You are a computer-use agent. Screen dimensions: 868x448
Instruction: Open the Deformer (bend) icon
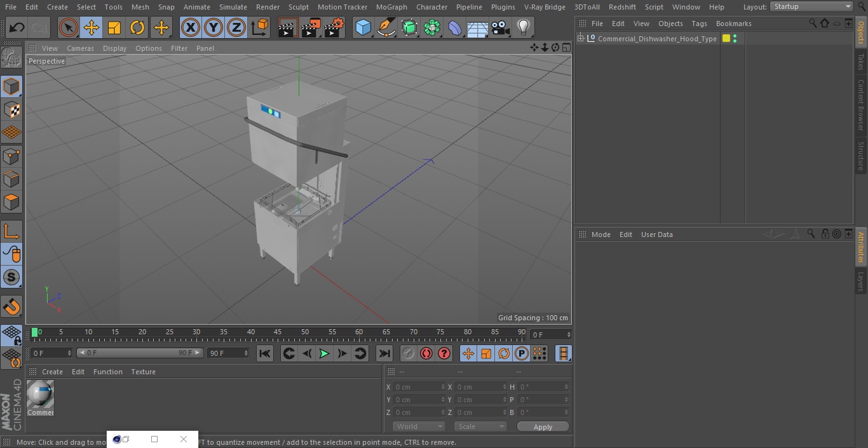coord(455,27)
